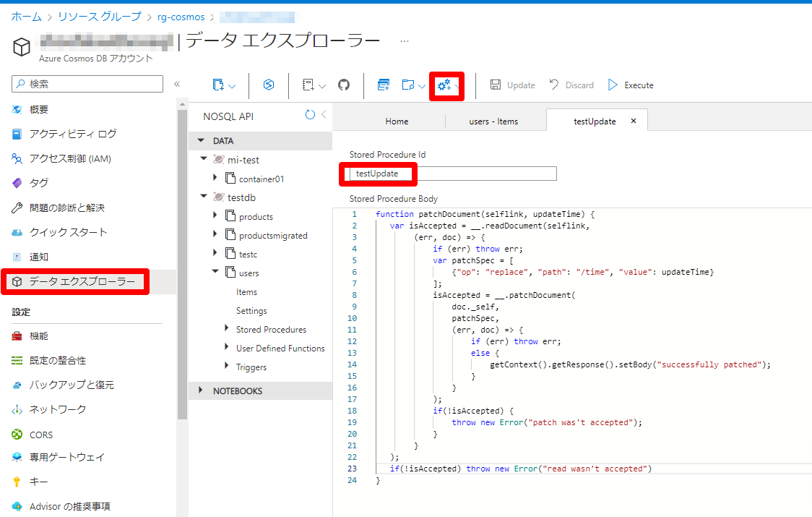Click the 既定の整合性 icon

pos(17,360)
